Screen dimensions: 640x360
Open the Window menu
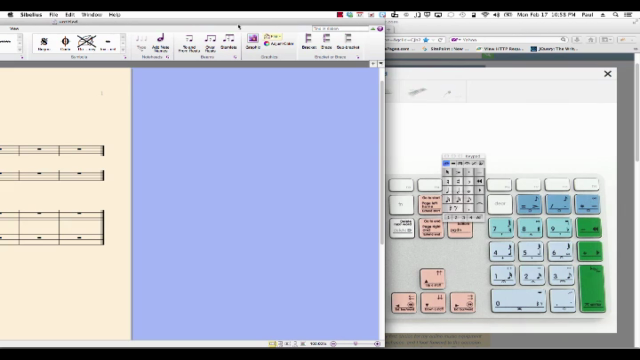(91, 15)
